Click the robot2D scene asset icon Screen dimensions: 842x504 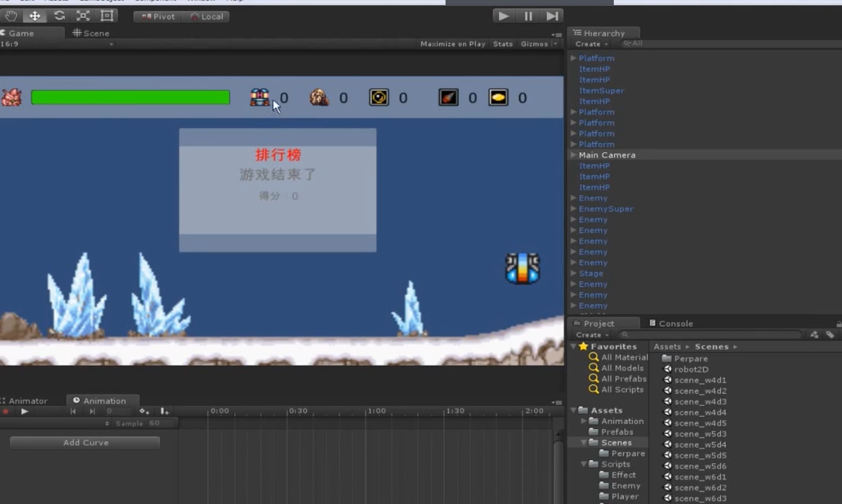point(668,369)
